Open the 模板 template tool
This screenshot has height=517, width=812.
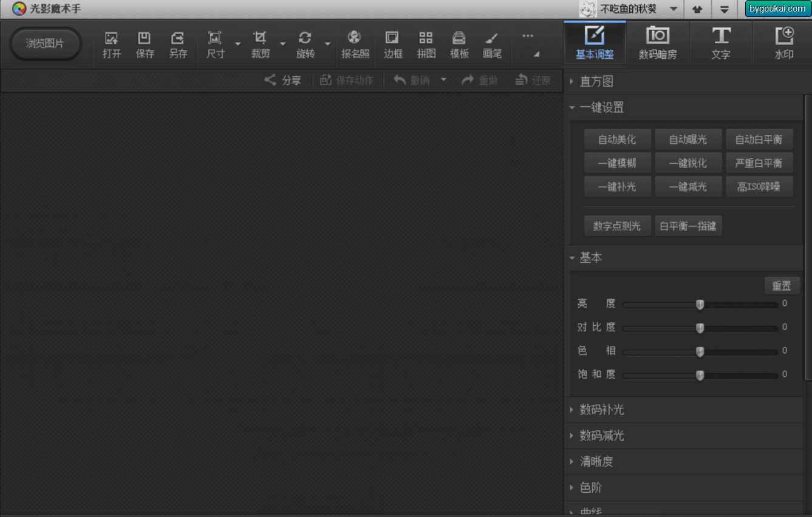[459, 46]
